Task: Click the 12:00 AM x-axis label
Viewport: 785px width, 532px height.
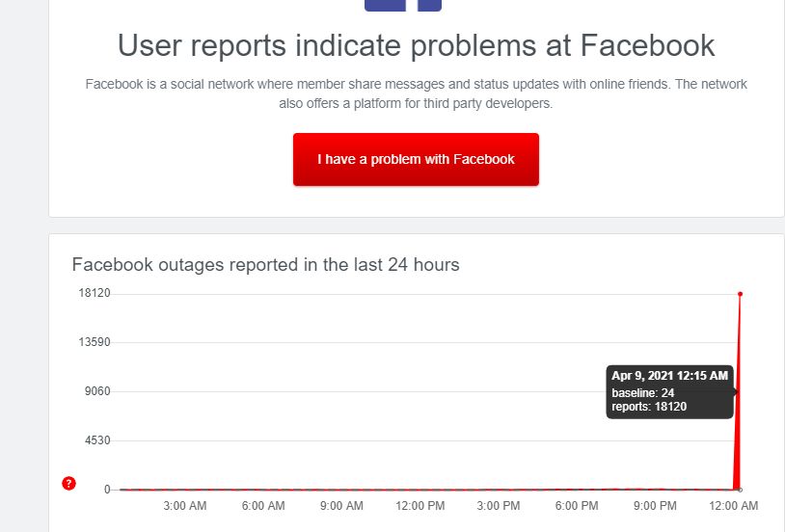Action: (x=734, y=506)
